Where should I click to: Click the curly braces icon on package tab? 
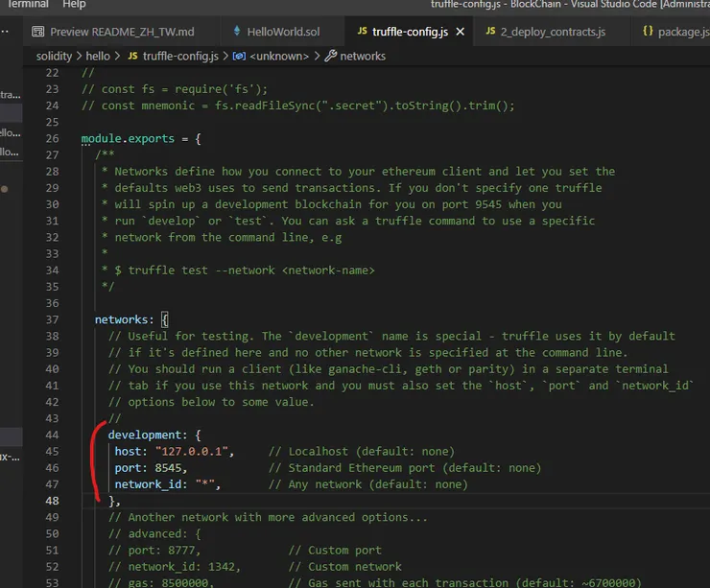[x=648, y=32]
